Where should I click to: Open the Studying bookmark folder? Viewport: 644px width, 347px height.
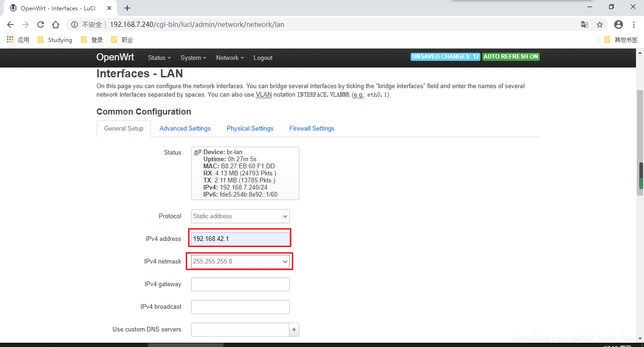point(55,40)
